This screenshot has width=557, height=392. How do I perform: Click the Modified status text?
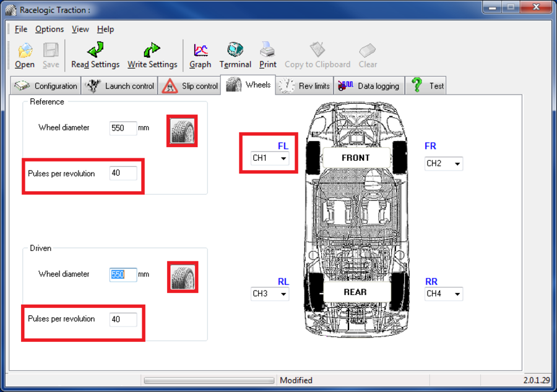point(296,380)
